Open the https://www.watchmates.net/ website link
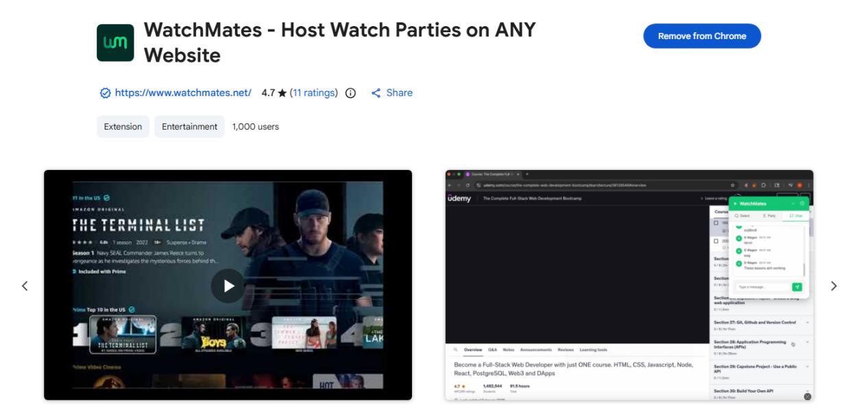Viewport: 868px width, 410px height. pos(182,93)
